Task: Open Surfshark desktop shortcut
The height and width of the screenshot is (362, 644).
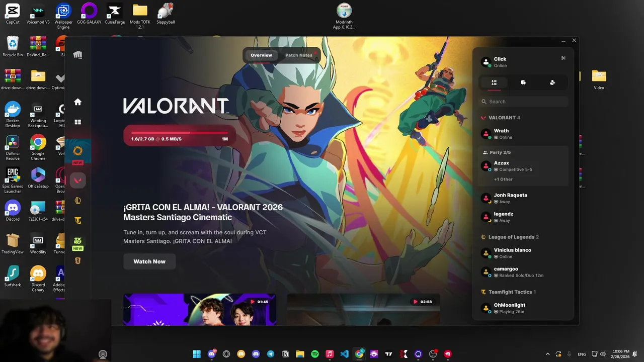Action: (x=13, y=277)
